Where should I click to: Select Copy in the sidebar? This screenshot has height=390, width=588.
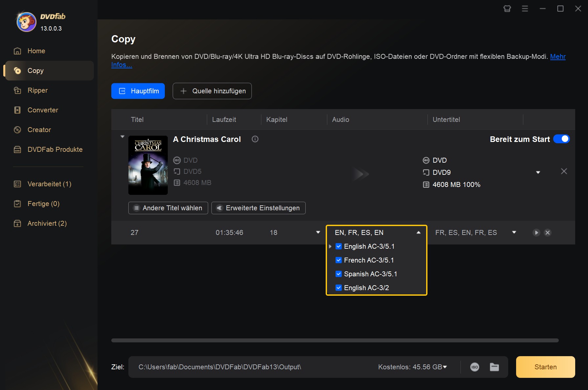[x=50, y=71]
